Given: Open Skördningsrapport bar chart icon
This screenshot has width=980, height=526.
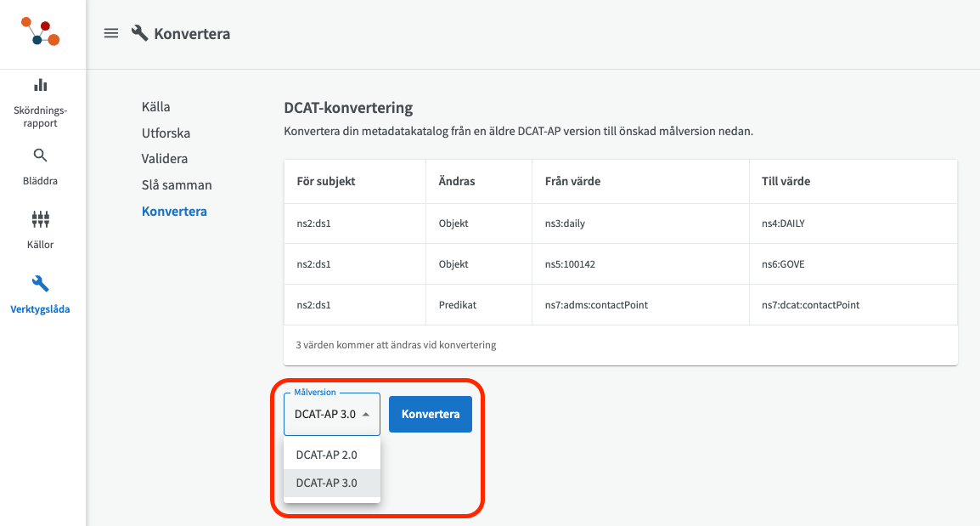Looking at the screenshot, I should point(41,85).
